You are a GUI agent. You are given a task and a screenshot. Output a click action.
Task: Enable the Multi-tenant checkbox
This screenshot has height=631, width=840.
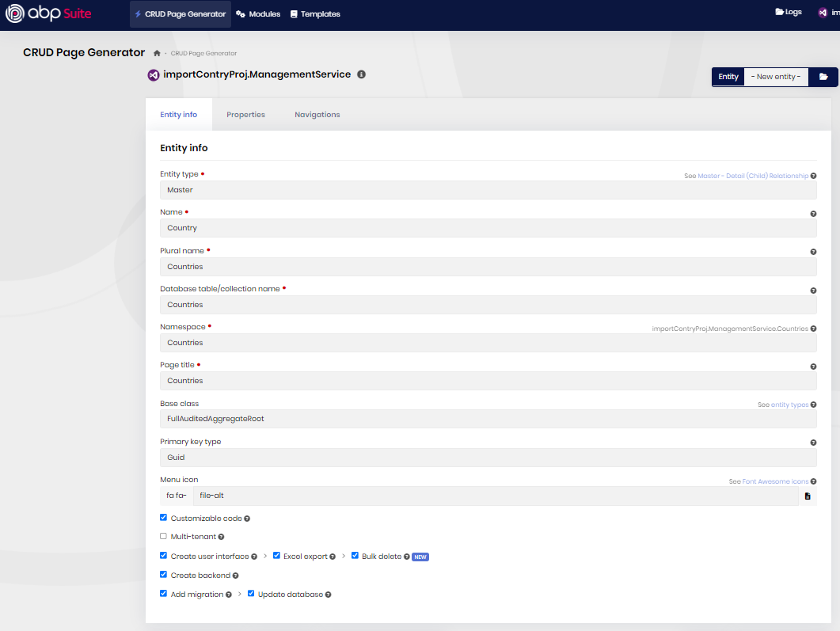click(164, 536)
